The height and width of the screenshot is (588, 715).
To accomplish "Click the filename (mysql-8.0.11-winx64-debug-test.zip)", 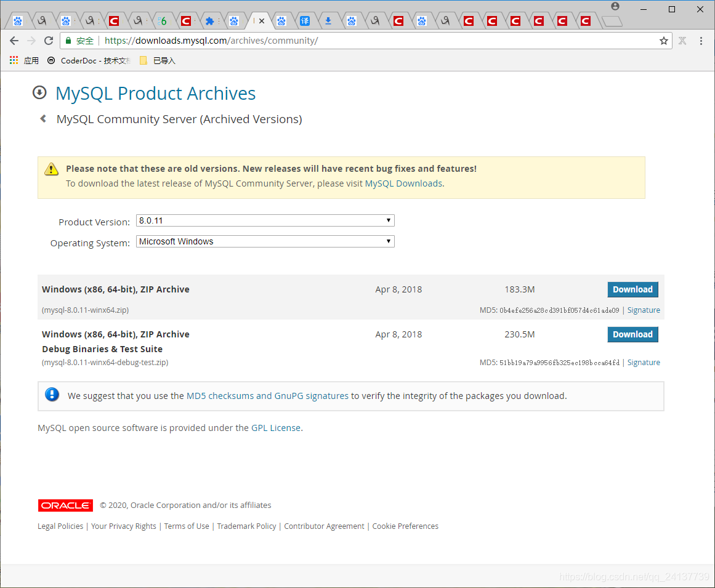I will tap(105, 363).
